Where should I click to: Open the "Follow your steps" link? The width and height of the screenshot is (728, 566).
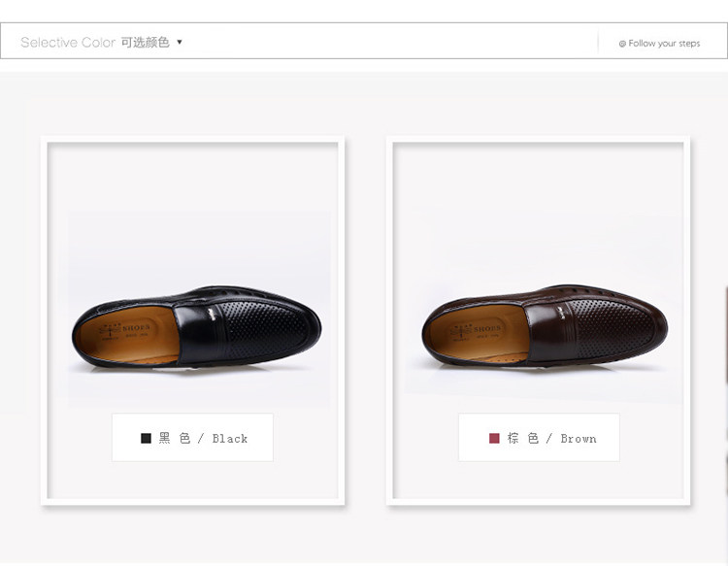coord(664,44)
